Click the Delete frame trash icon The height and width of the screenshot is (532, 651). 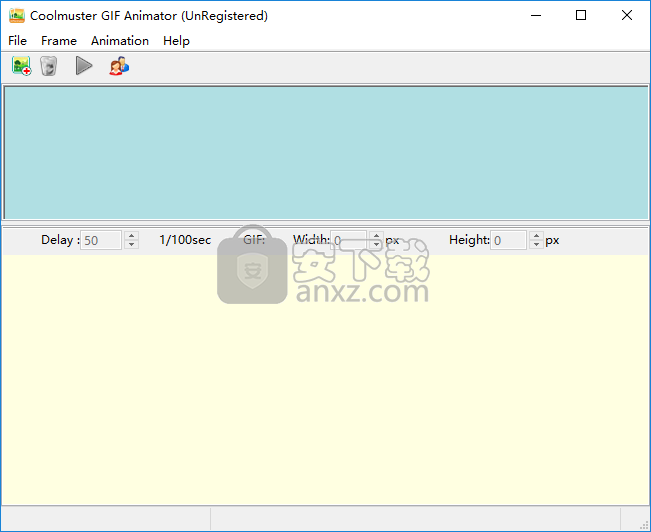point(49,66)
